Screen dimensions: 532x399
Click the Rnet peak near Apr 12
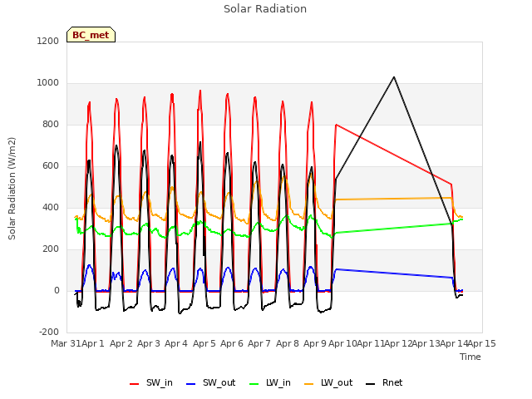pyautogui.click(x=394, y=77)
